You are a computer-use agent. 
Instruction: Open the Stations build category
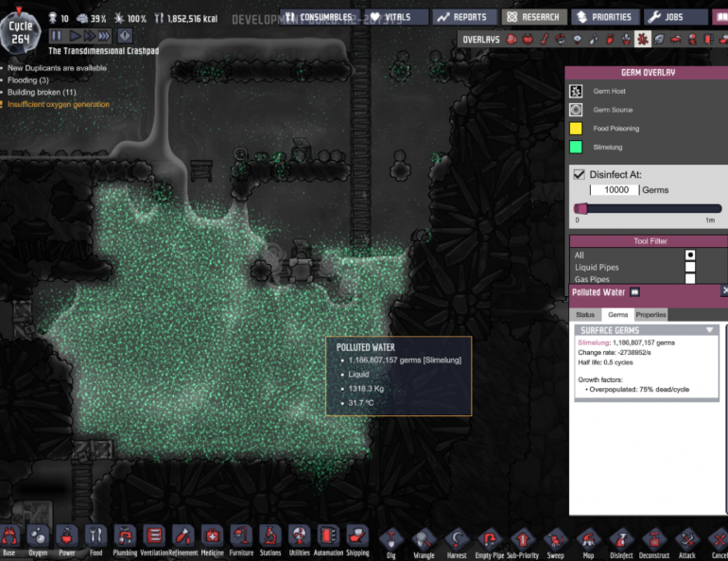(270, 540)
